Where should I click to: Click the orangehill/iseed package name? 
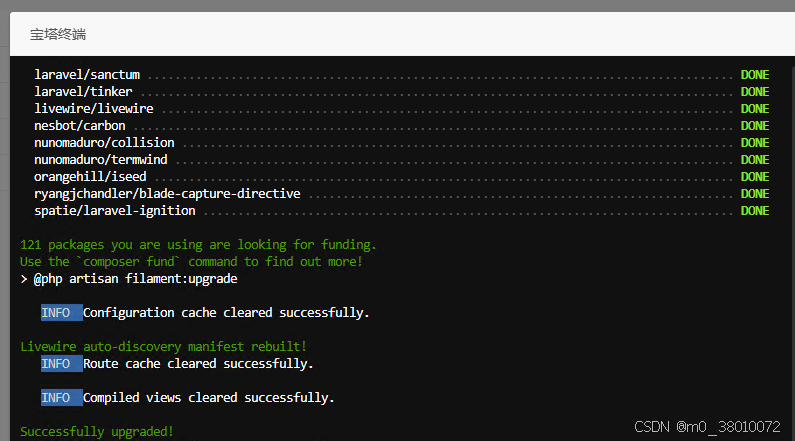[x=90, y=176]
